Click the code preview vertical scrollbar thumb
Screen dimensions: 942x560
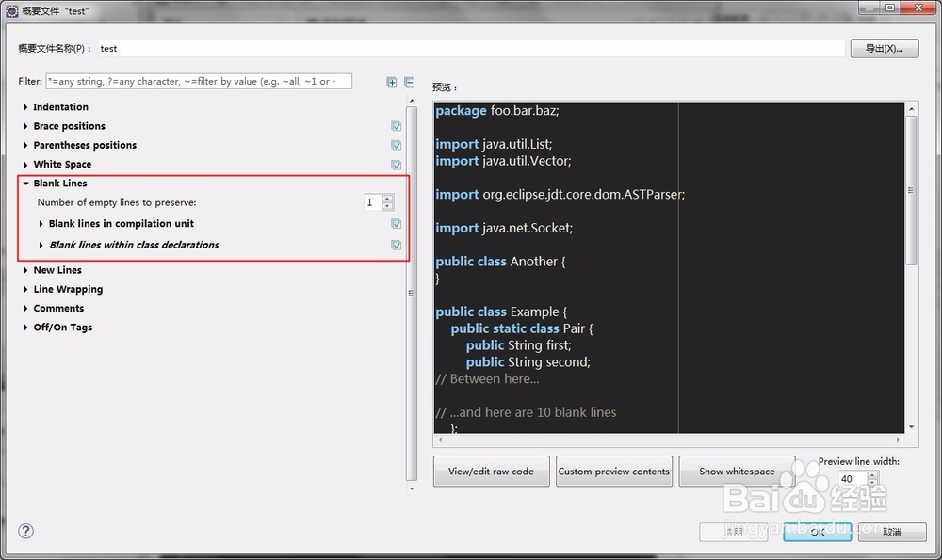pos(911,190)
